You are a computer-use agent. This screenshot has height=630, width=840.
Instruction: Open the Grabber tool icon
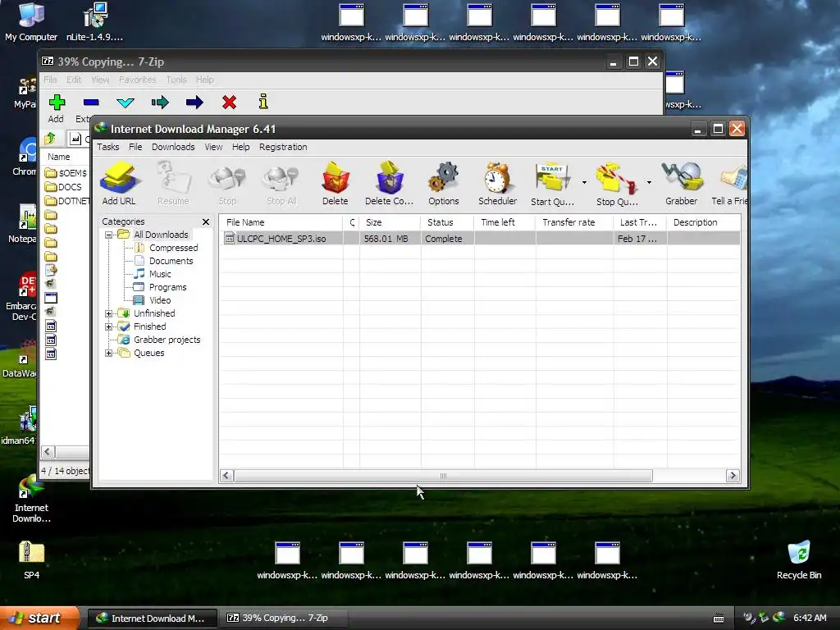[682, 184]
